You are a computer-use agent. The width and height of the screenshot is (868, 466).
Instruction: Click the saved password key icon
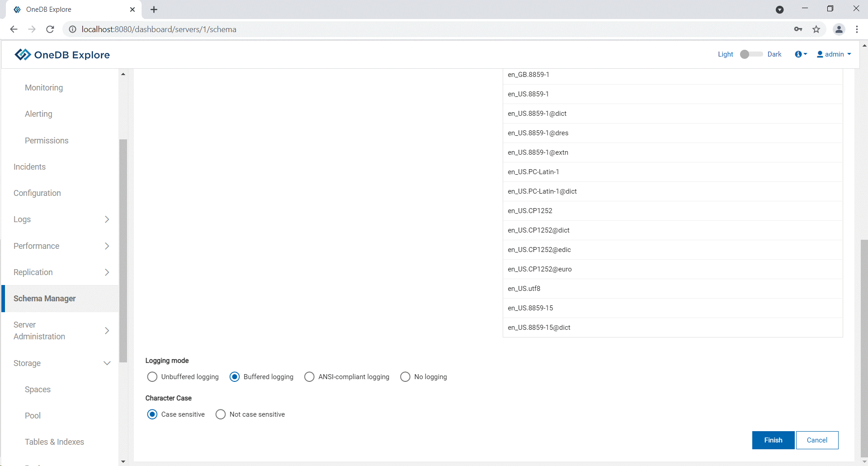coord(798,29)
